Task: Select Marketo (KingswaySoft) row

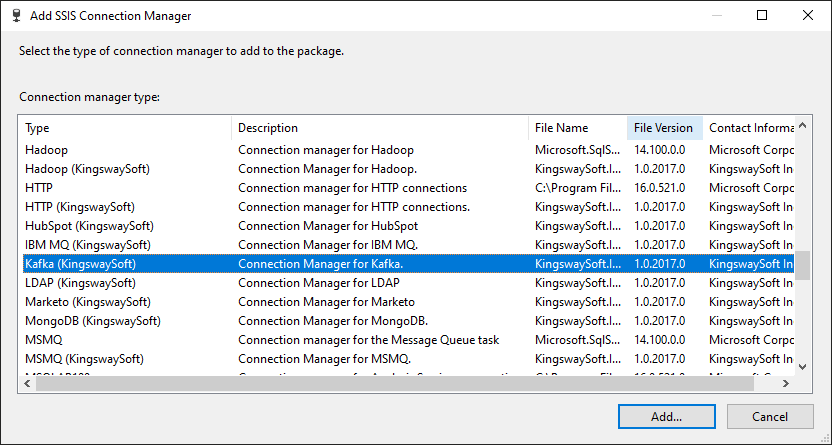Action: pos(408,302)
